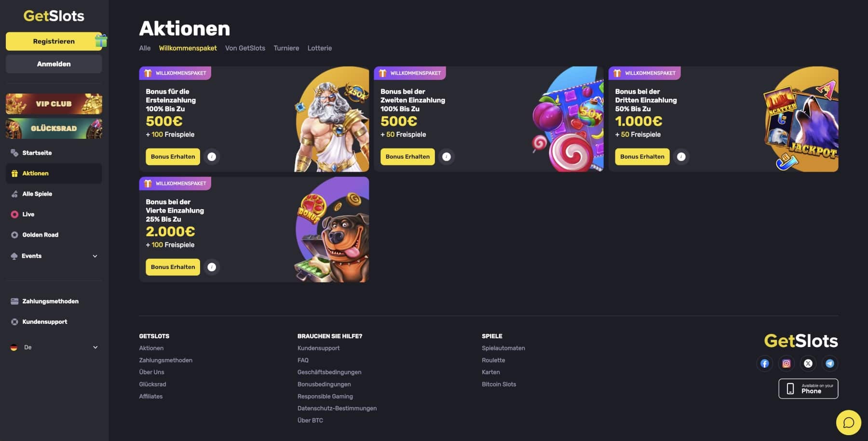
Task: Click the gift icon beside Registrieren
Action: [101, 41]
